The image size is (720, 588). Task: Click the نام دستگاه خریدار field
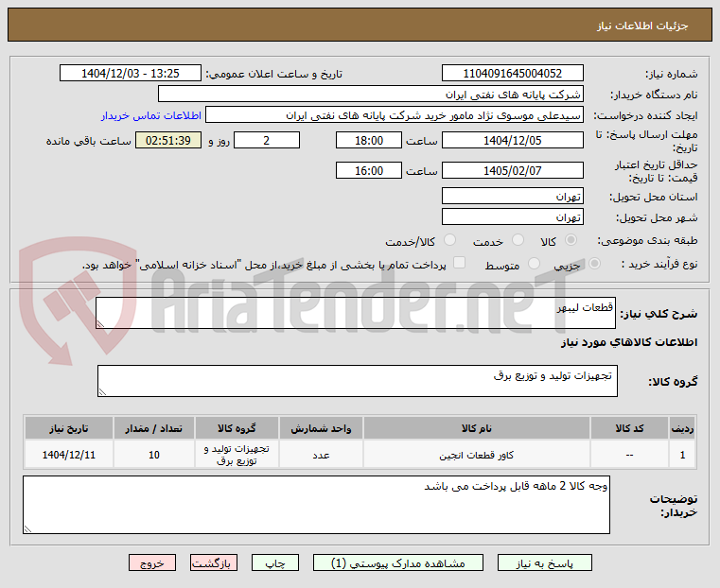point(371,94)
